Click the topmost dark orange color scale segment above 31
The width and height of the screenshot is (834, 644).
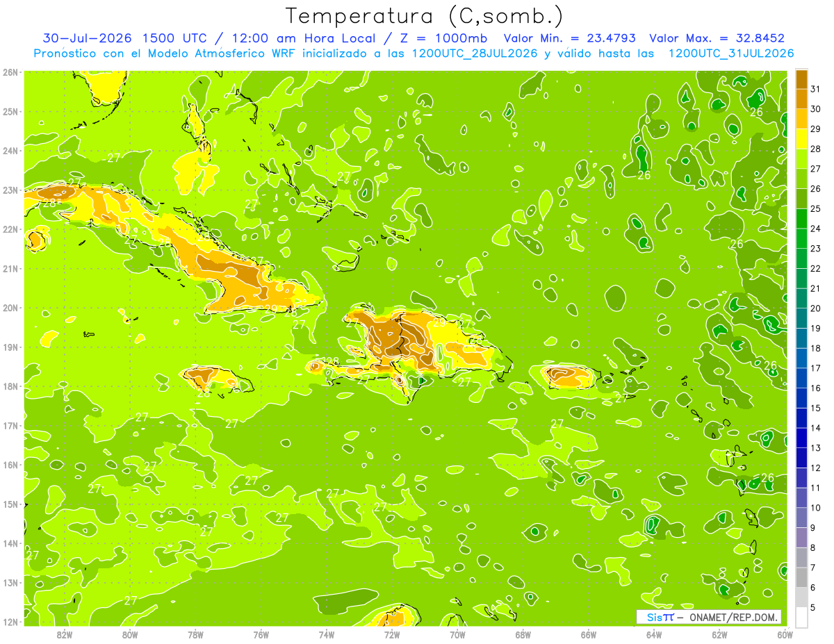(801, 79)
